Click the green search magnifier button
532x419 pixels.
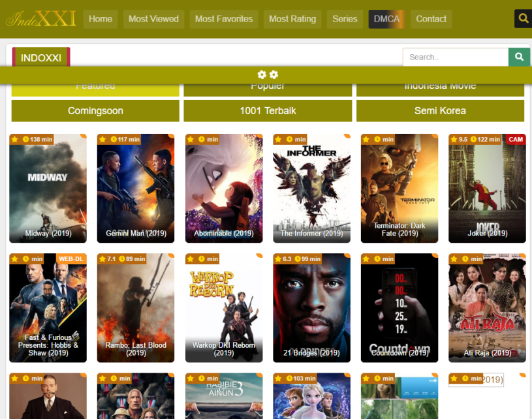[519, 57]
